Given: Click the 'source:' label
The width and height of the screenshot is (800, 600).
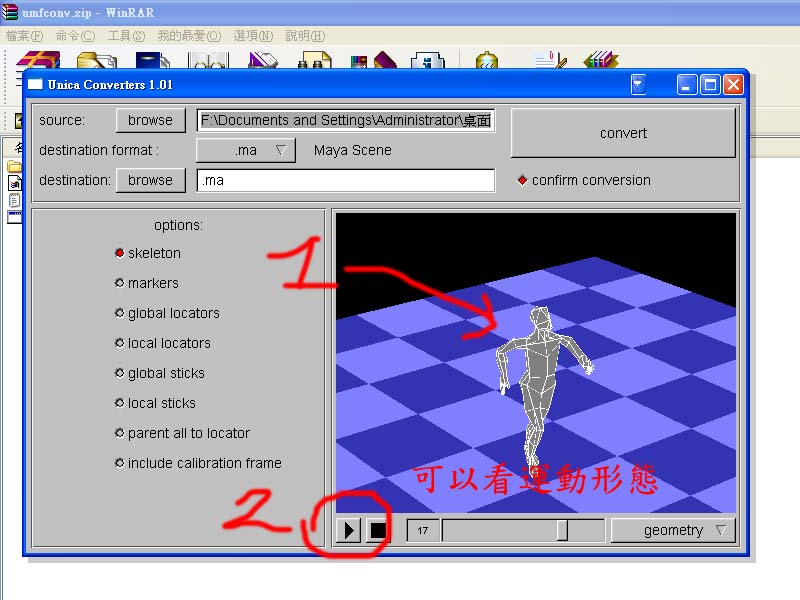Looking at the screenshot, I should 62,120.
